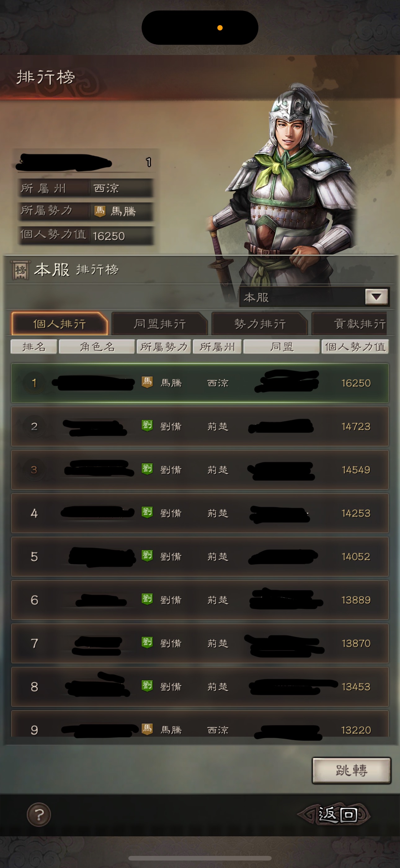
Task: Tap the 馬 faction badge in rank 9 row
Action: point(147,729)
